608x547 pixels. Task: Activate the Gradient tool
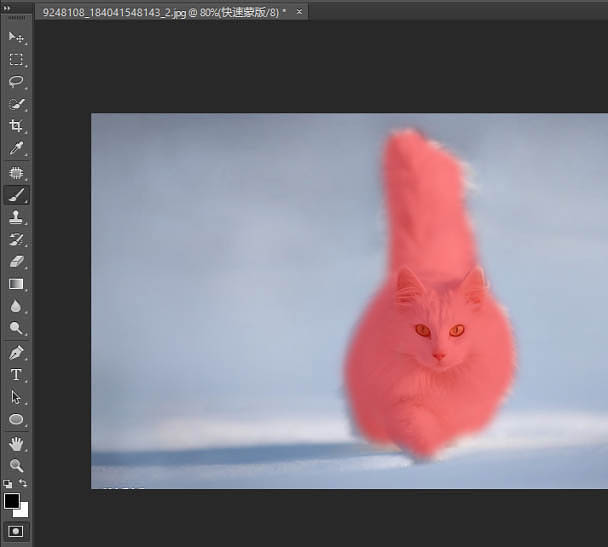[16, 284]
